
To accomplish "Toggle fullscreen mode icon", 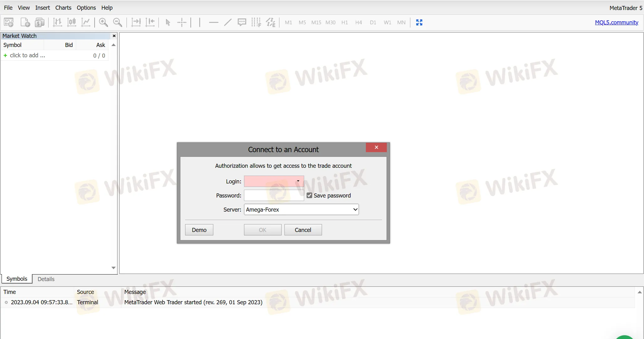I will (x=419, y=22).
